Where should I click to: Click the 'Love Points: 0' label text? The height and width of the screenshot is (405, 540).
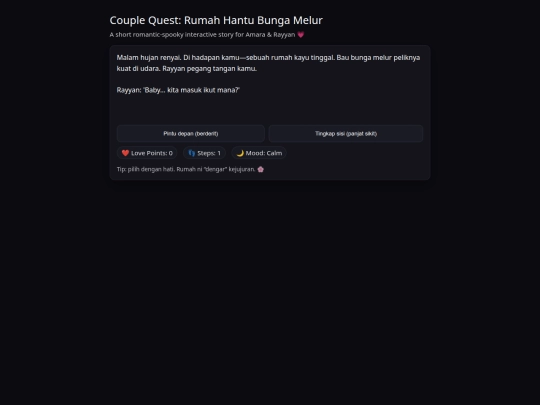point(152,153)
